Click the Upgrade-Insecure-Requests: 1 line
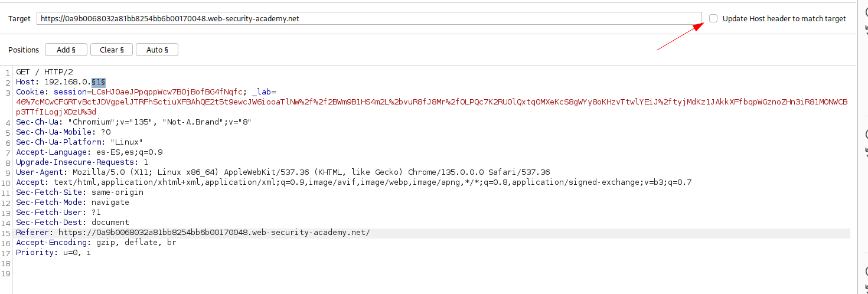The width and height of the screenshot is (868, 294). tap(82, 162)
